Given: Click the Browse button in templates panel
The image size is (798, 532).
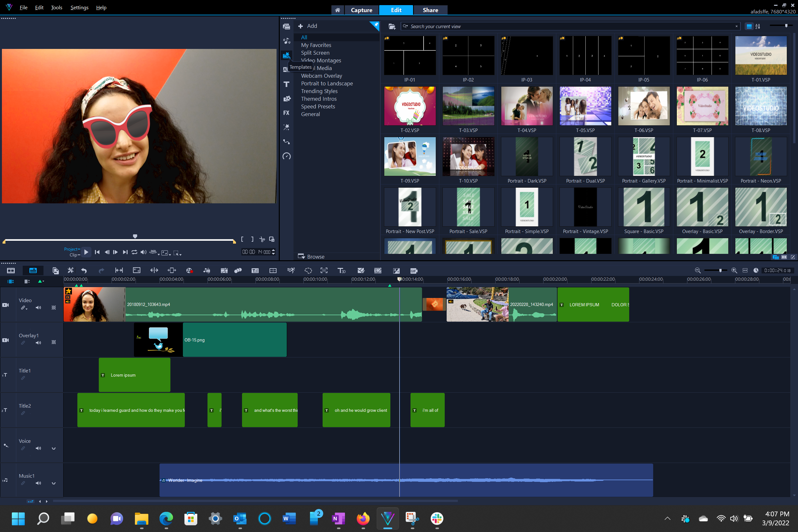Looking at the screenshot, I should point(310,256).
